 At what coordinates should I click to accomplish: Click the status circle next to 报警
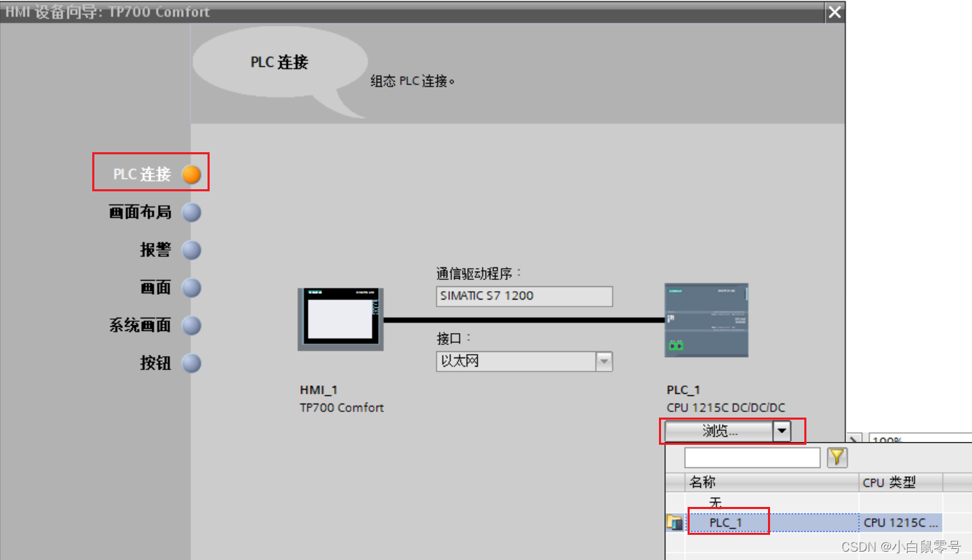(191, 249)
